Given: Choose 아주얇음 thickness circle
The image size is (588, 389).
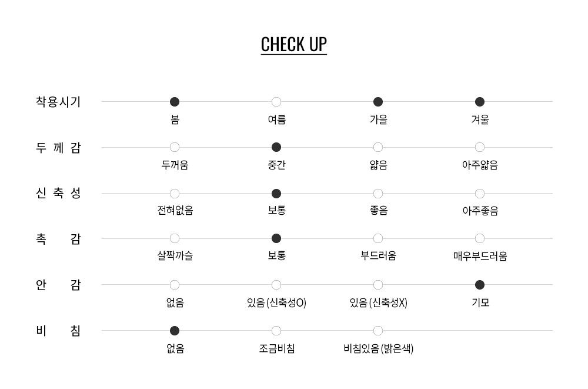Looking at the screenshot, I should pyautogui.click(x=480, y=147).
